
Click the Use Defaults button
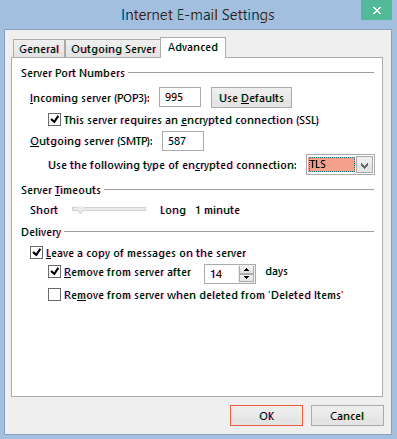click(251, 98)
